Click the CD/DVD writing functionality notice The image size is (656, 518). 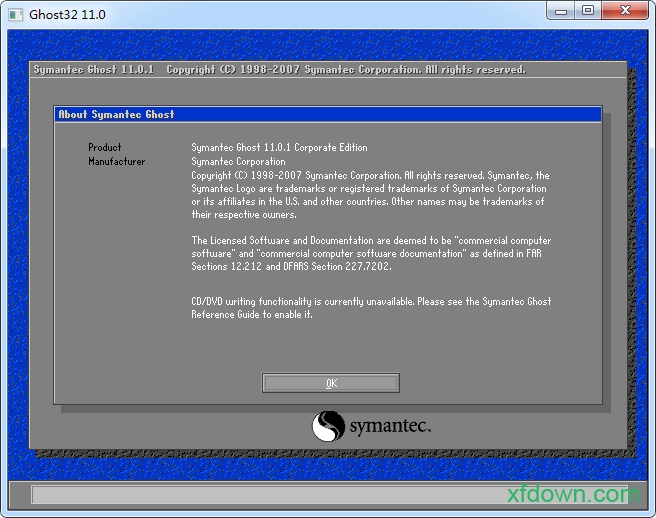pos(370,308)
